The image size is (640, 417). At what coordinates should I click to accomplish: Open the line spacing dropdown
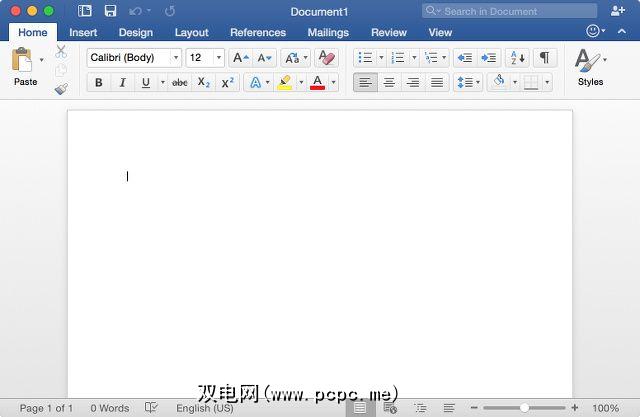(468, 83)
